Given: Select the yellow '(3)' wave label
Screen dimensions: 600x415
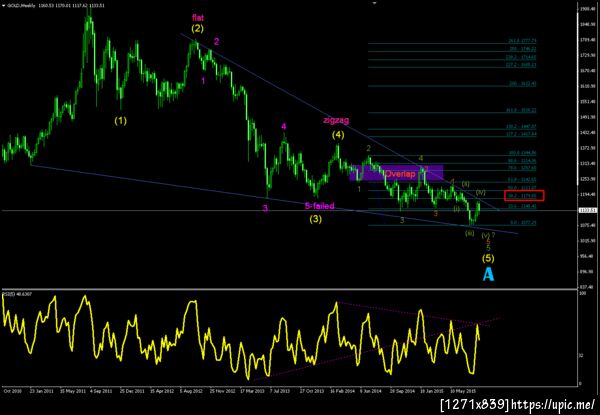Looking at the screenshot, I should point(315,219).
